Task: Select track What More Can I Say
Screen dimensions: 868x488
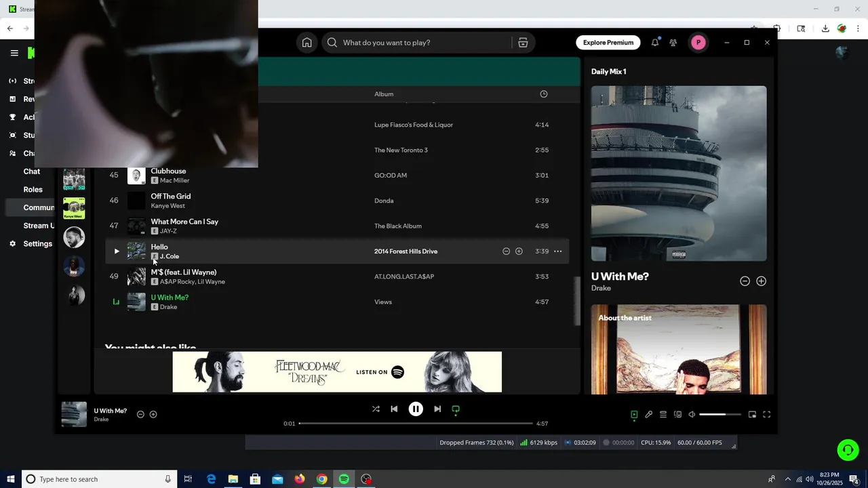Action: coord(184,222)
